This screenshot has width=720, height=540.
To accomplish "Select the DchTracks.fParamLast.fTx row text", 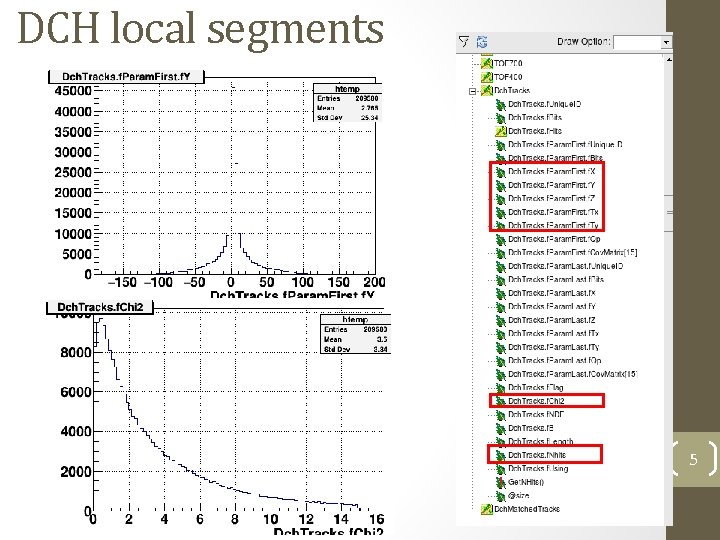I will point(553,334).
